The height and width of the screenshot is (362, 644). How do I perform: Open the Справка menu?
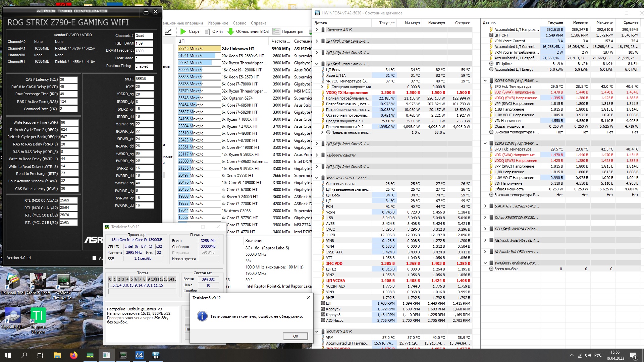258,23
